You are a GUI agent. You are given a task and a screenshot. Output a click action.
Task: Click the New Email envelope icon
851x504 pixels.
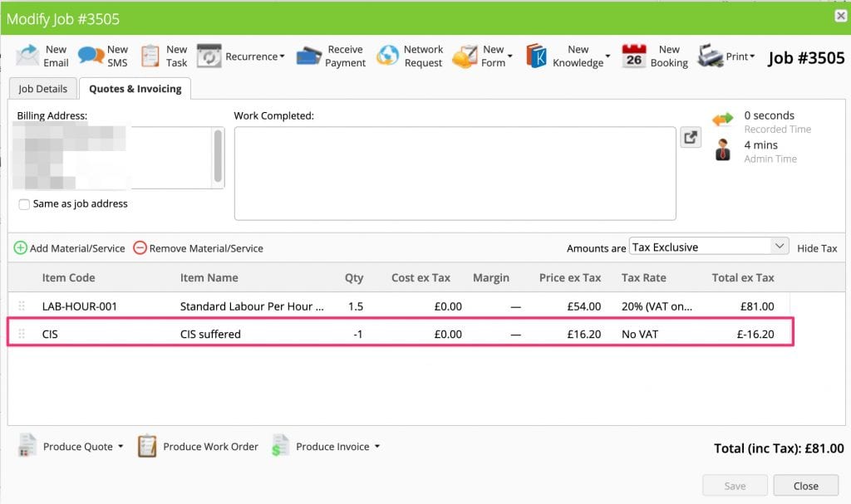27,56
